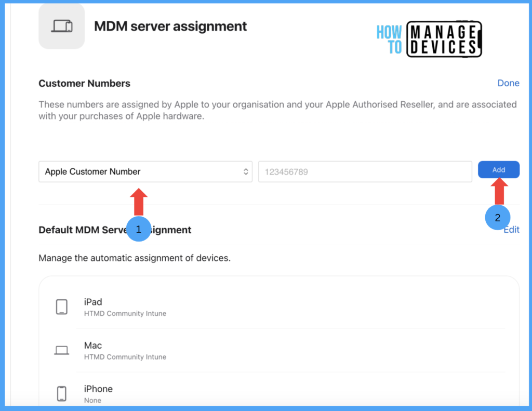Image resolution: width=532 pixels, height=411 pixels.
Task: Select the Mac row label
Action: click(x=93, y=346)
